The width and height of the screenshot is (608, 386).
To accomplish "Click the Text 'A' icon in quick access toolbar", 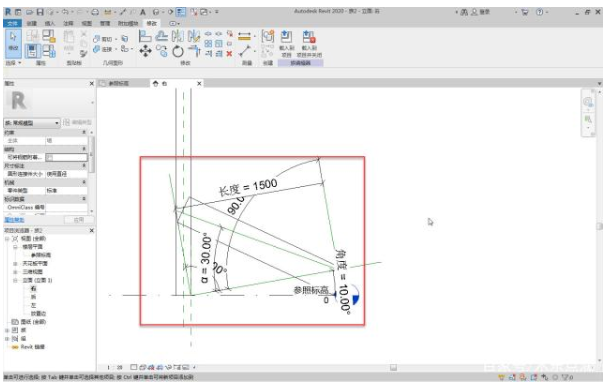I will point(143,12).
